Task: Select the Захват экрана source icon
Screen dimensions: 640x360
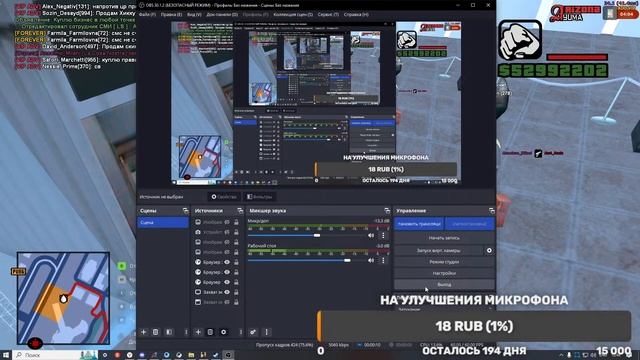Action: (198, 292)
